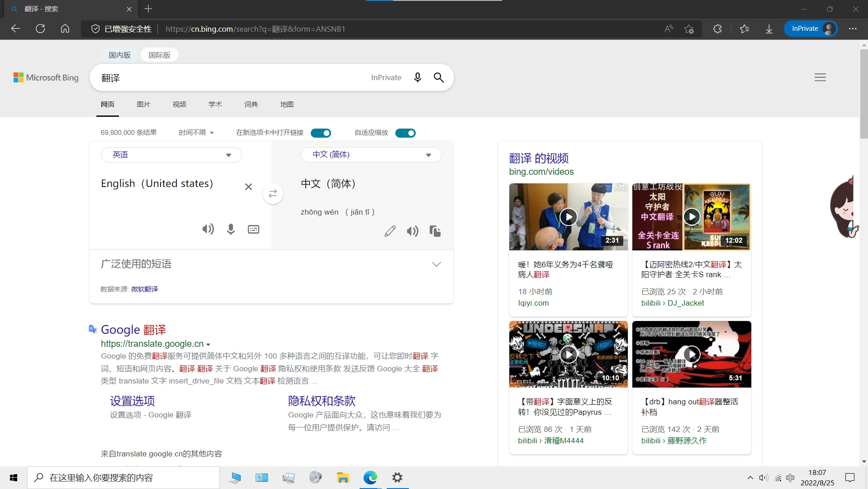Screen dimensions: 868x489
Task: Play the 12:02 Hotline Miami video
Action: pyautogui.click(x=692, y=217)
